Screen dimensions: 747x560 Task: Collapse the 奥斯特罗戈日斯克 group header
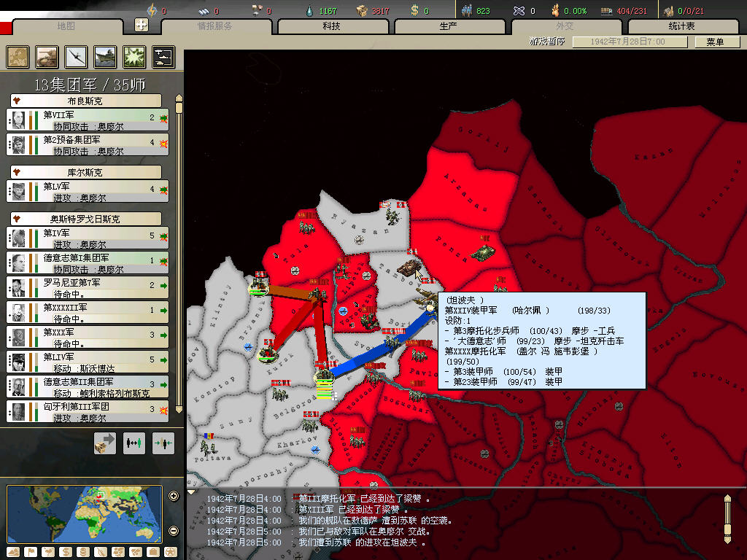[86, 219]
